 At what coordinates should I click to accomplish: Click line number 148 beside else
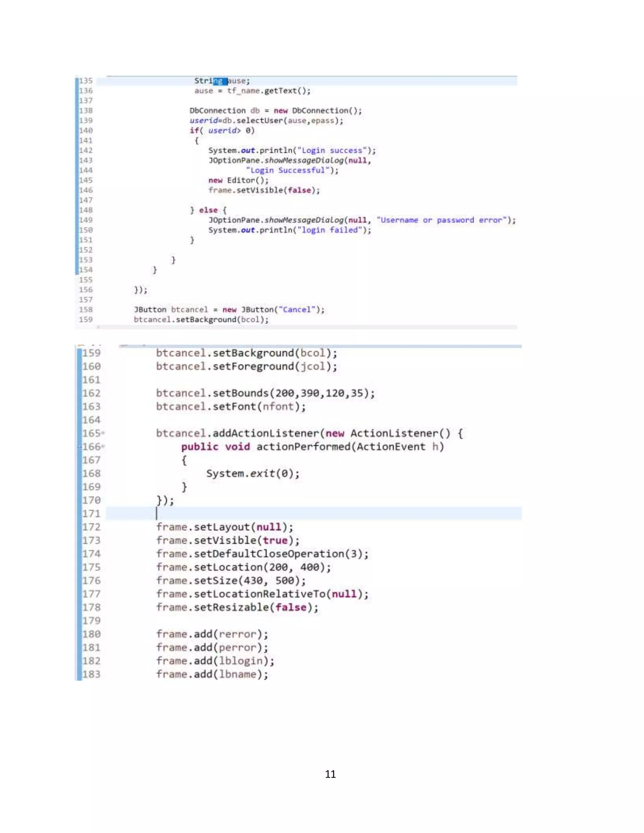(x=86, y=210)
